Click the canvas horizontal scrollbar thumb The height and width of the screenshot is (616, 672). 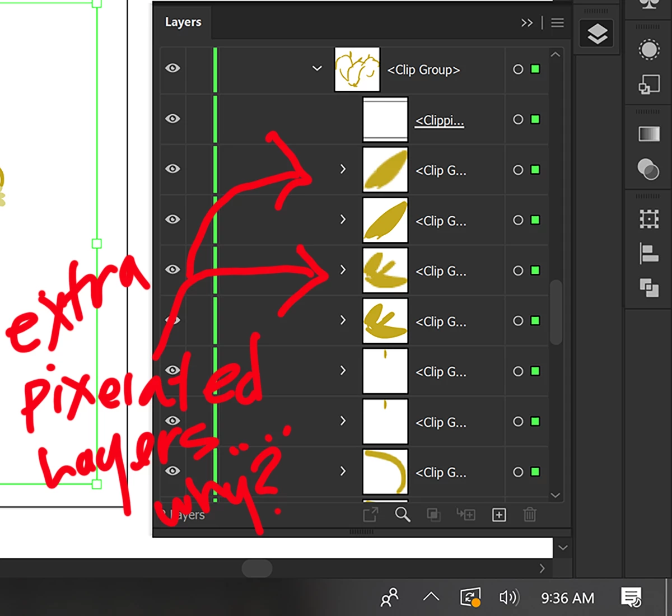(256, 568)
